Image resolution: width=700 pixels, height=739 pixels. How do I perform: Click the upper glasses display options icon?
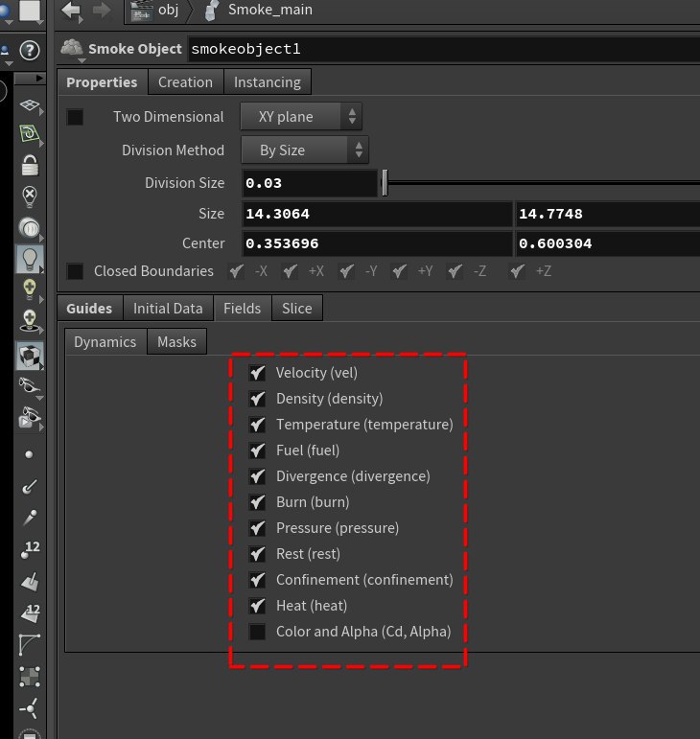coord(30,385)
